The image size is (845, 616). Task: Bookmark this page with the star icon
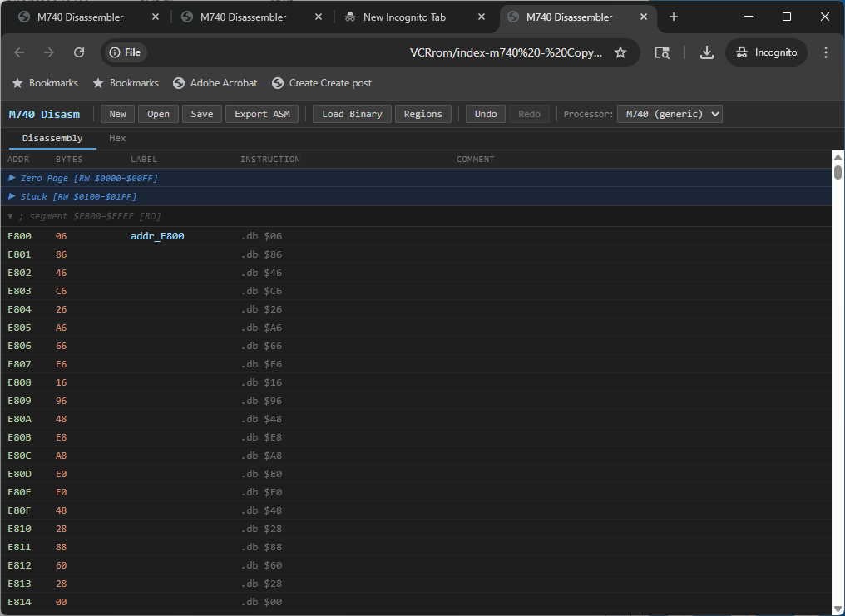tap(620, 52)
